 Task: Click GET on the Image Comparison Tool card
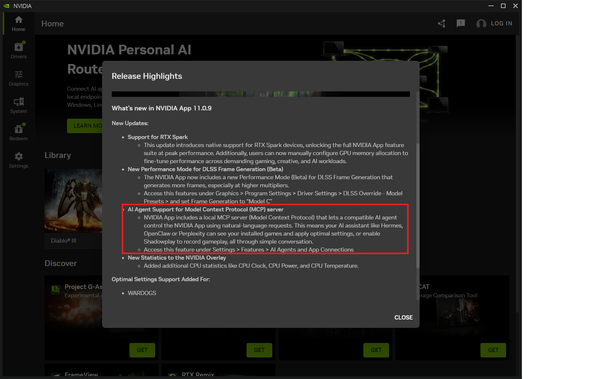pyautogui.click(x=493, y=350)
